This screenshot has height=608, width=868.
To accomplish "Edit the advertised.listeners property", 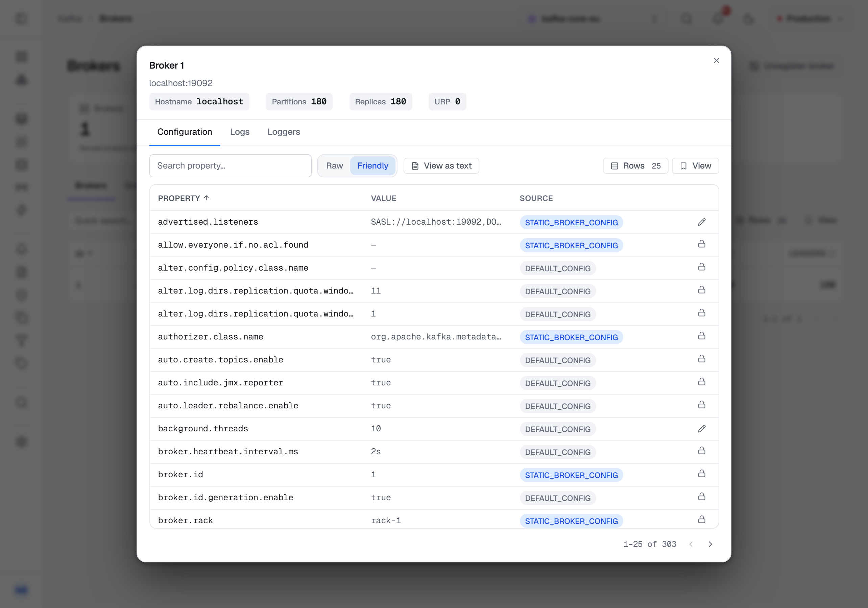I will click(701, 222).
